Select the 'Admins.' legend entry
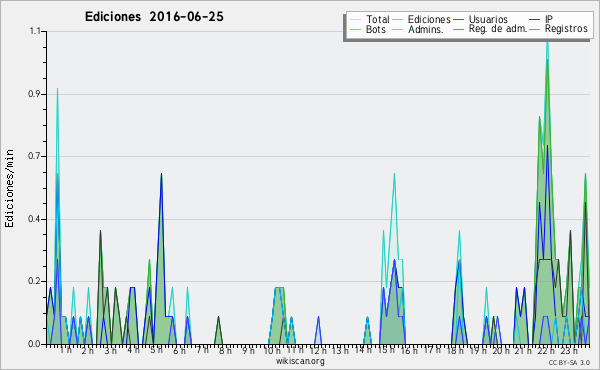The width and height of the screenshot is (600, 370). point(426,29)
